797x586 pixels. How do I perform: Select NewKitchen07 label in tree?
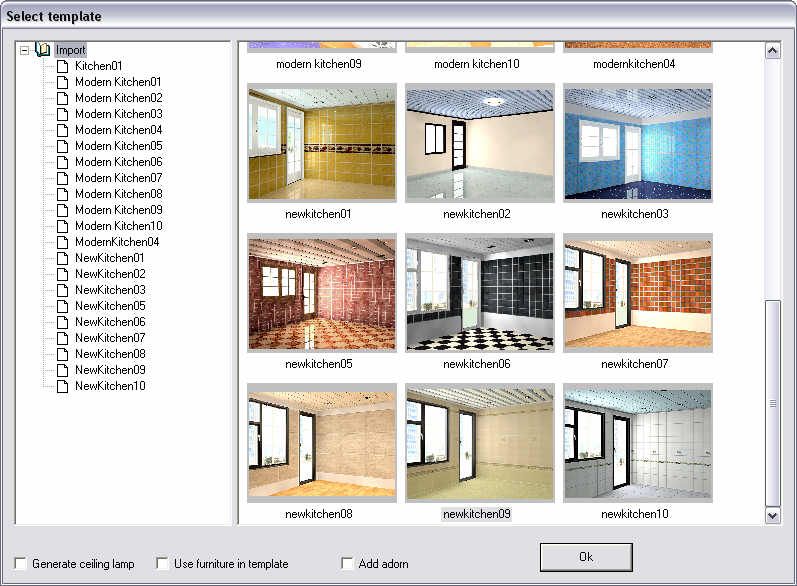(110, 338)
